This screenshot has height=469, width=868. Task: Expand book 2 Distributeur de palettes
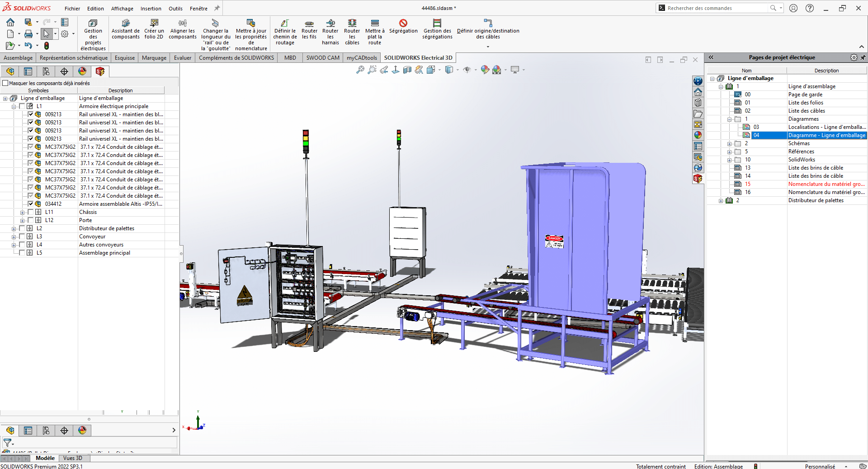(x=721, y=201)
